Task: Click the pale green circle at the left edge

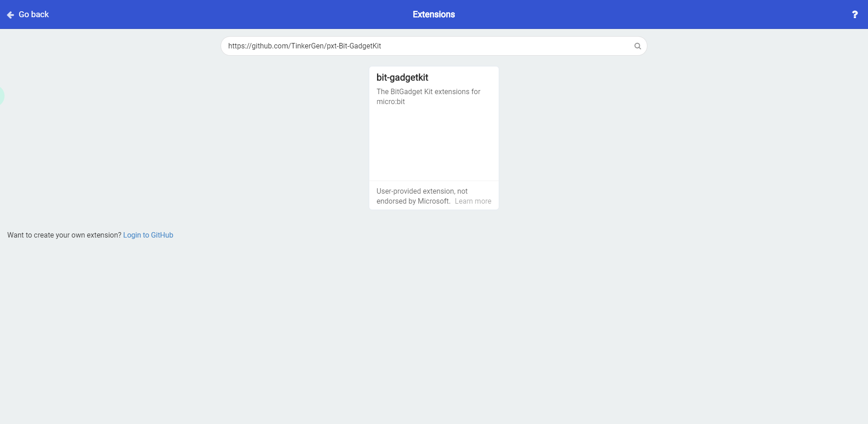Action: (2, 95)
